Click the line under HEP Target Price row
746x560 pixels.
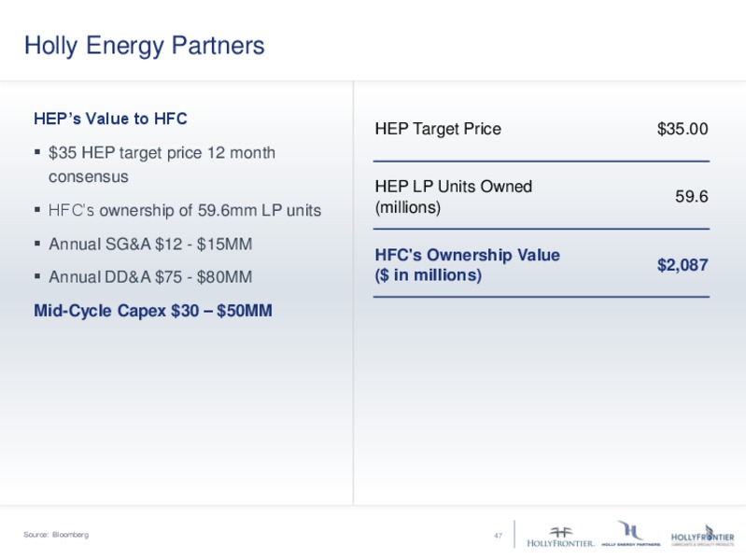coord(542,161)
